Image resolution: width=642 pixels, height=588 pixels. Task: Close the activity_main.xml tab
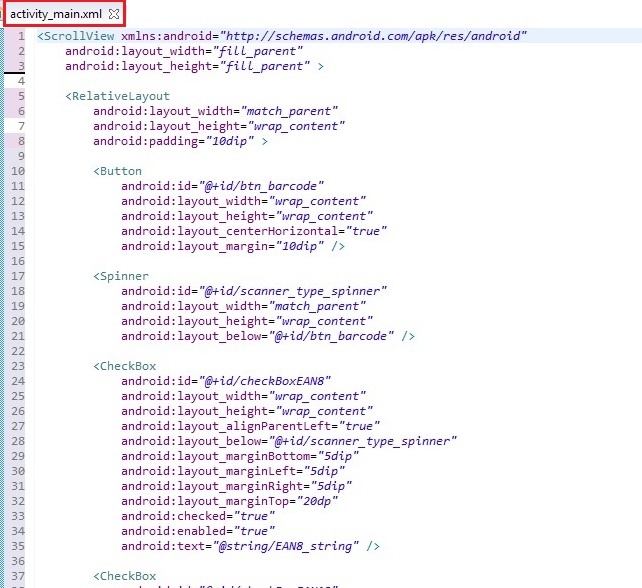click(114, 14)
